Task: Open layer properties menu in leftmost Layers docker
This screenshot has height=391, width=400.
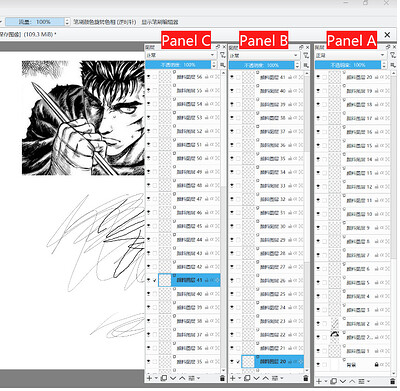Action: pos(191,378)
